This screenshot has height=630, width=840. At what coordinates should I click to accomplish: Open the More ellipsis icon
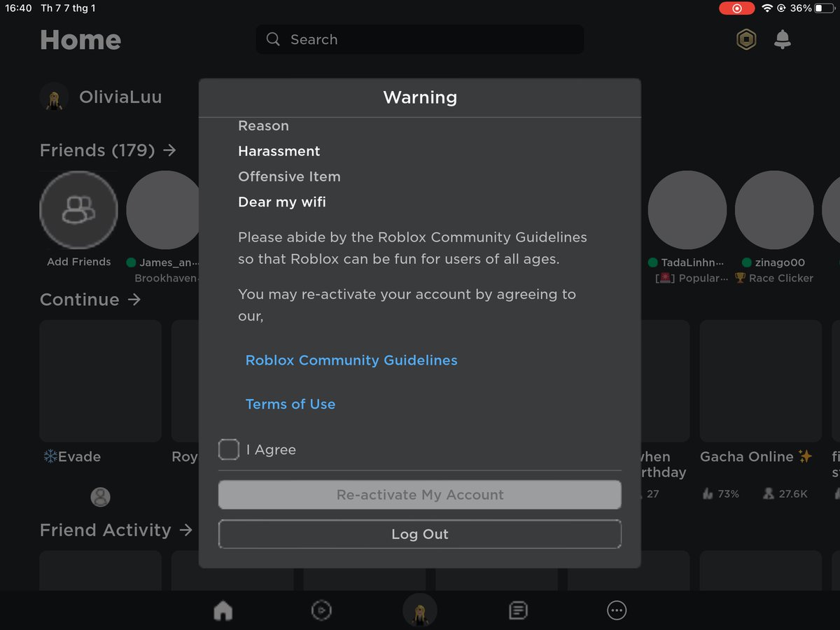(x=617, y=610)
